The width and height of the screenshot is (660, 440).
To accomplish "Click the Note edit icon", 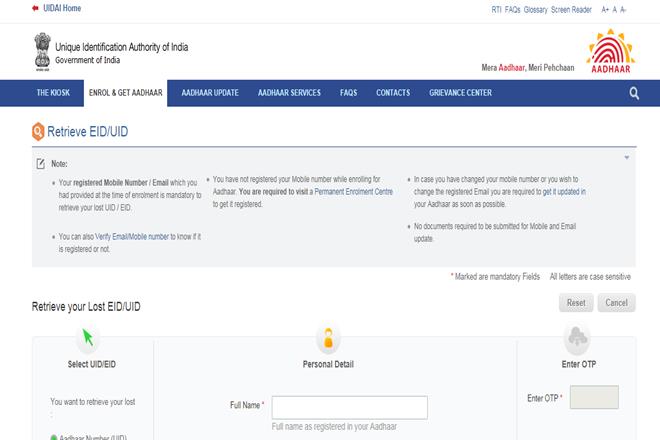I will click(x=40, y=163).
